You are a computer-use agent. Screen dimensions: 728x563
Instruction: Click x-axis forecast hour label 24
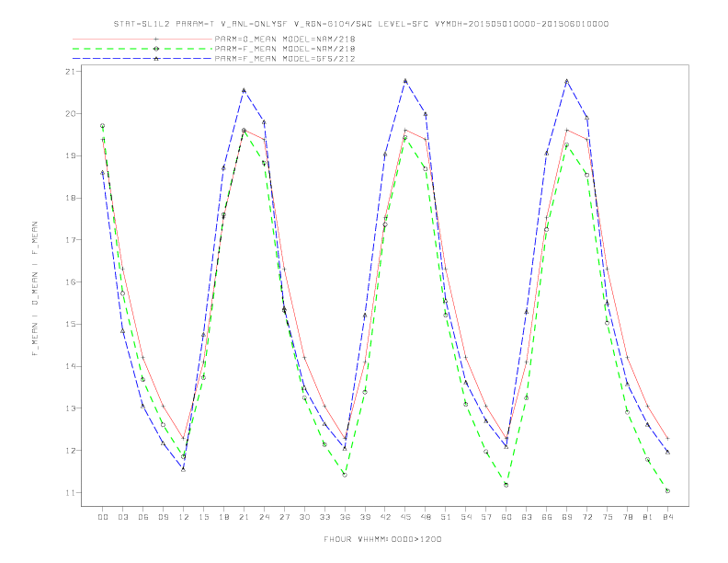(x=264, y=517)
